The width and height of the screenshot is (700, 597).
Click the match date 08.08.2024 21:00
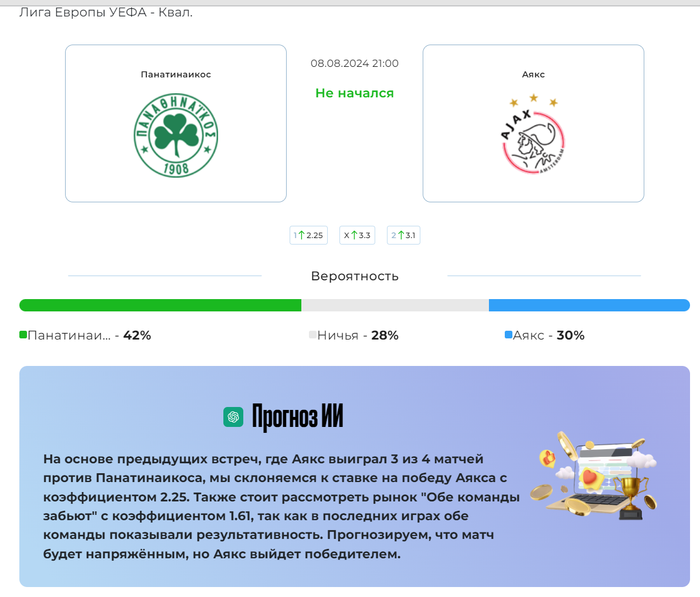(x=355, y=63)
